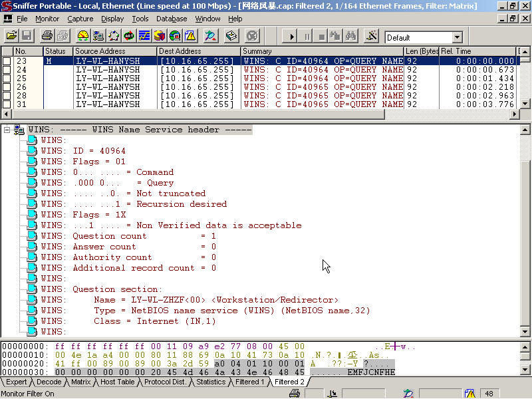Collapse the WINS Name Service header node
The height and width of the screenshot is (399, 532).
7,130
